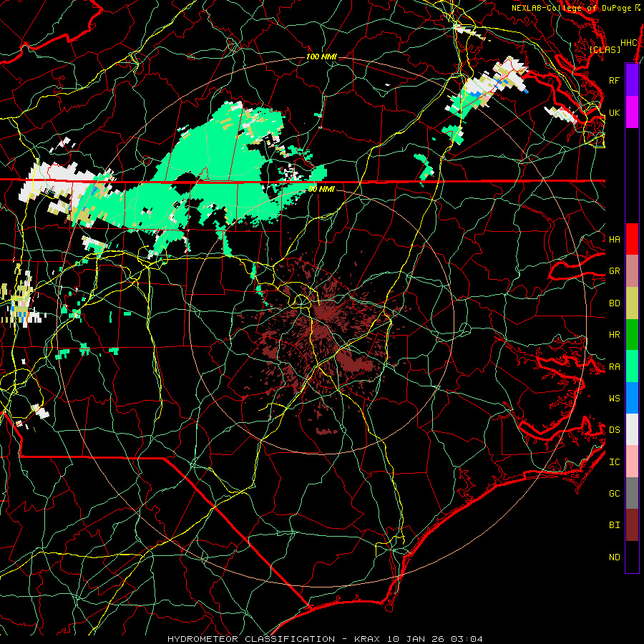Viewport: 644px width, 644px height.
Task: Click the KRAX radar site identifier
Action: (367, 639)
